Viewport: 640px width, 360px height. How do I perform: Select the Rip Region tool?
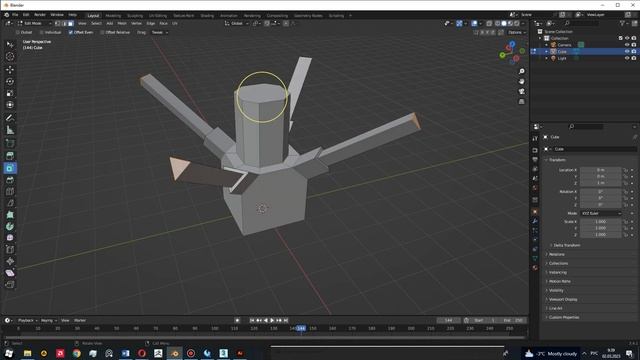(10, 284)
